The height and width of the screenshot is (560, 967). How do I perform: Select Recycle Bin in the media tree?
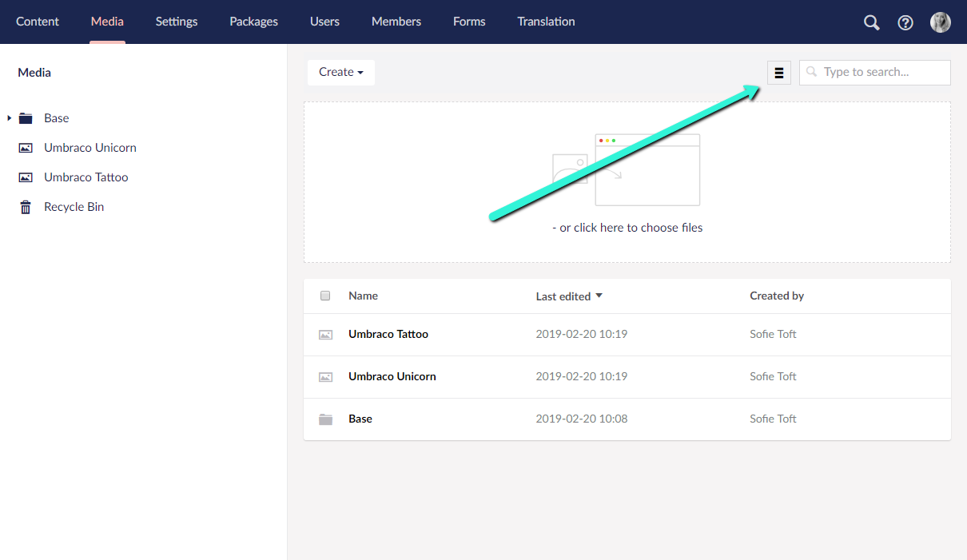point(74,207)
